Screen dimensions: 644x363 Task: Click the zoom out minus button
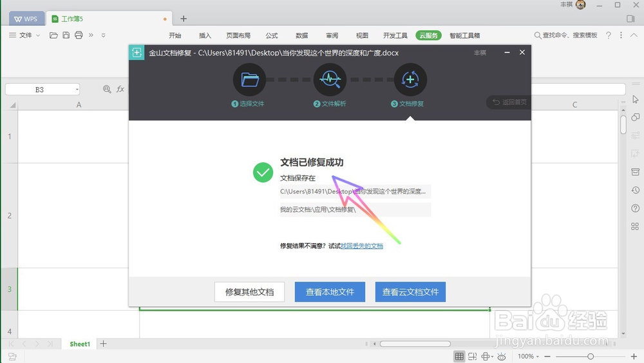coord(547,357)
